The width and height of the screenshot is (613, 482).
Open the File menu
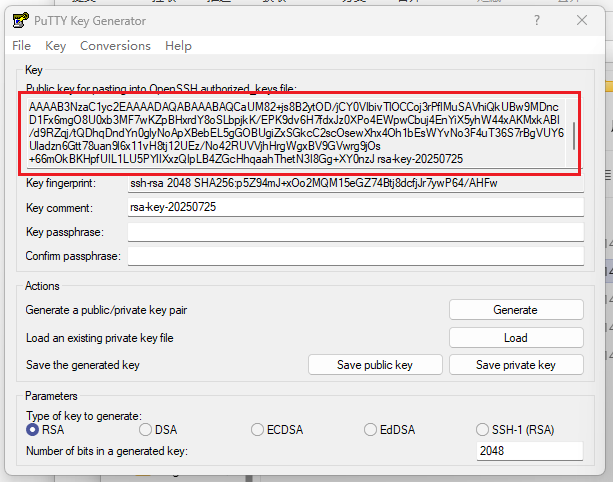click(22, 46)
